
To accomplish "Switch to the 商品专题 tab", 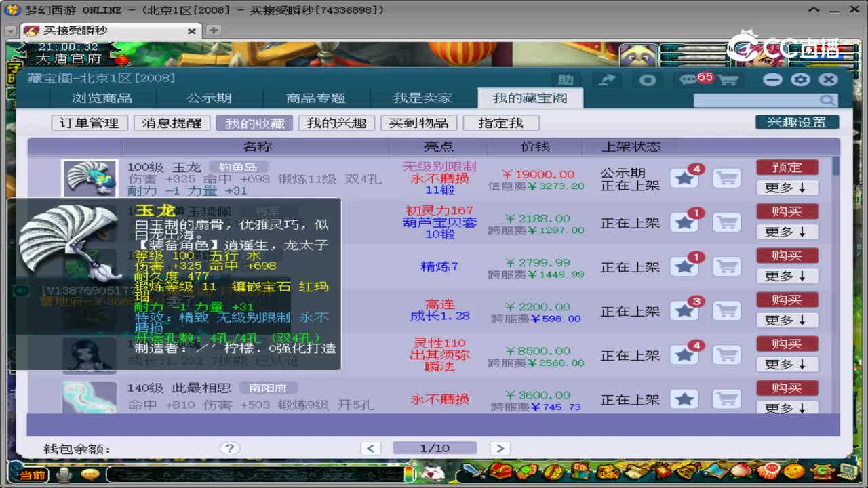I will (316, 98).
